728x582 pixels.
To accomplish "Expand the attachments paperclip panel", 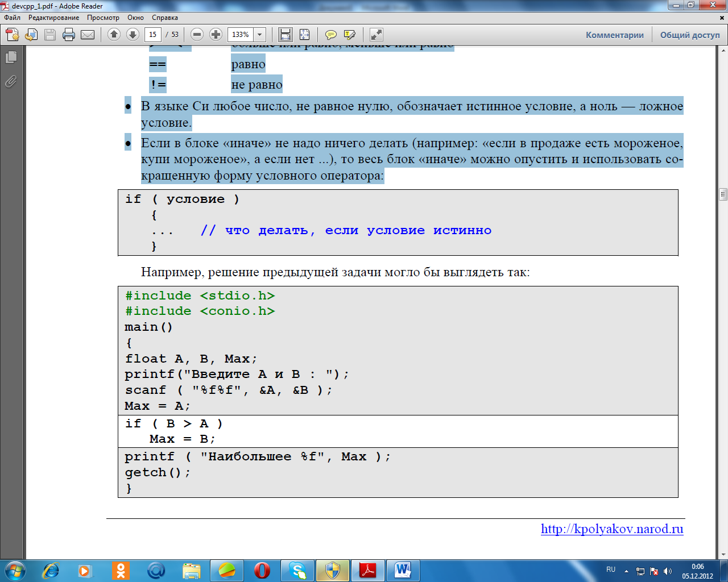I will pos(11,81).
